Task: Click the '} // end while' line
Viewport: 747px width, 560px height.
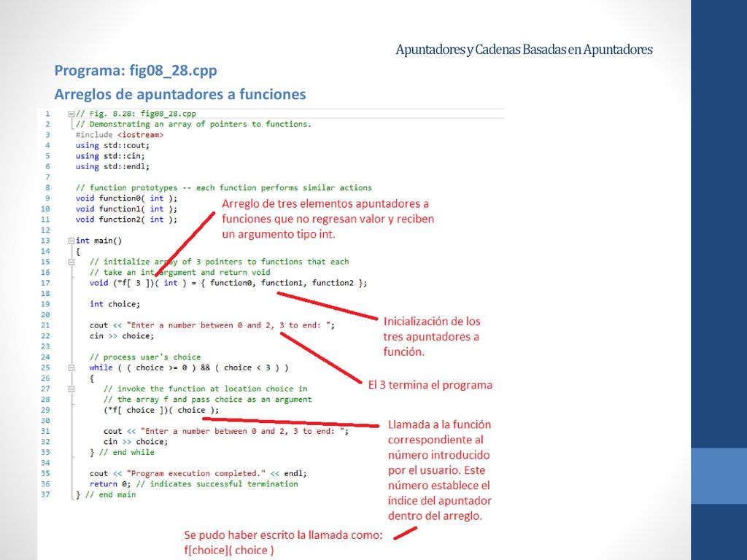Action: pos(122,452)
